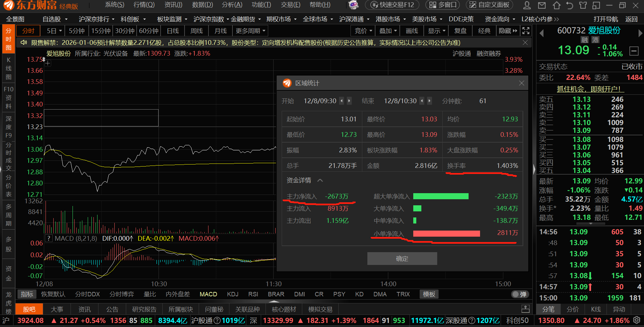This screenshot has height=327, width=644.
Task: Open the user account icon
Action: click(x=527, y=5)
